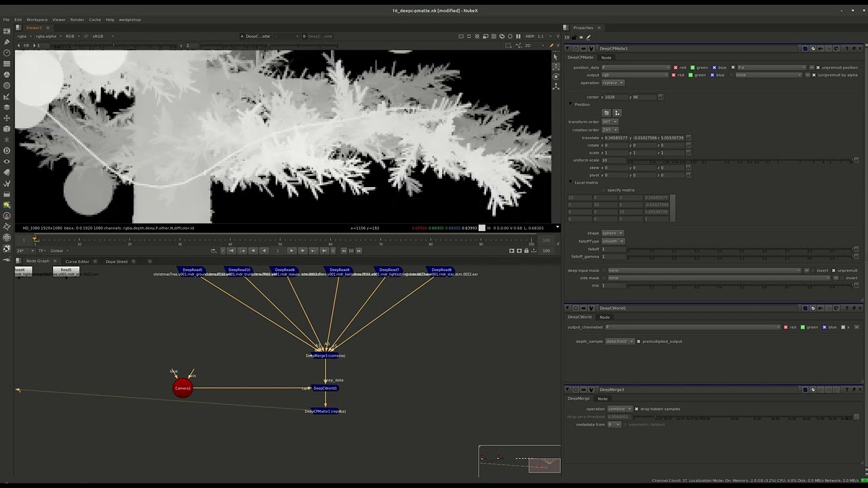Viewport: 868px width, 488px height.
Task: Open the Views nodes eye icon
Action: point(7,161)
